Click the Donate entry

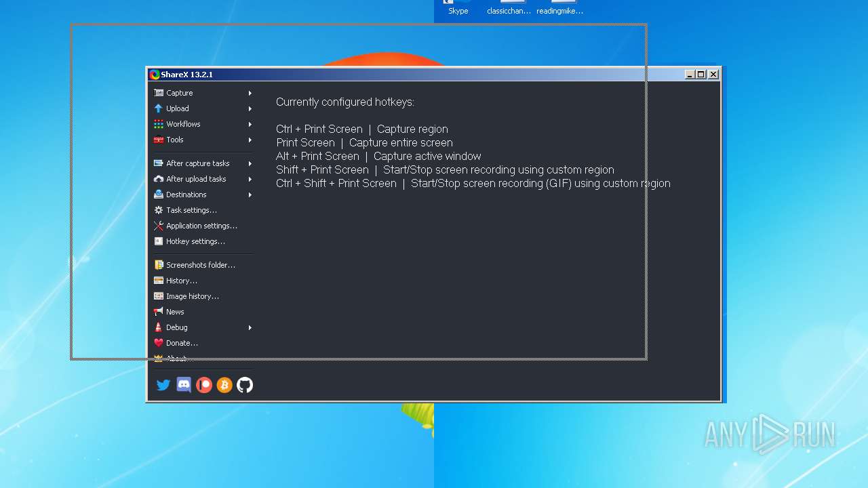[203, 343]
